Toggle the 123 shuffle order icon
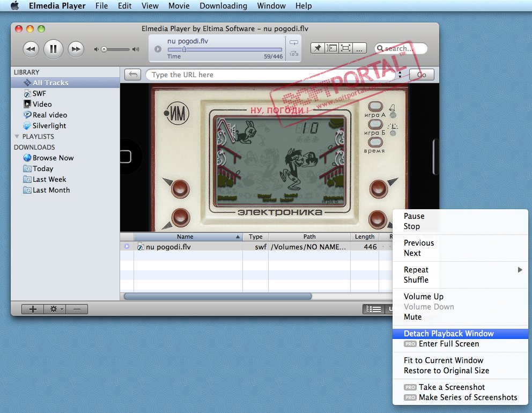The image size is (532, 413). point(294,54)
